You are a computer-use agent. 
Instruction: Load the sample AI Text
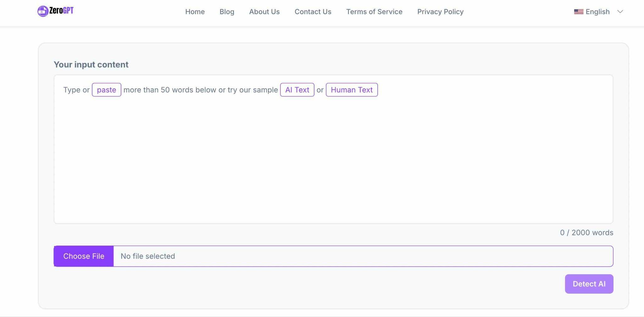pyautogui.click(x=297, y=90)
